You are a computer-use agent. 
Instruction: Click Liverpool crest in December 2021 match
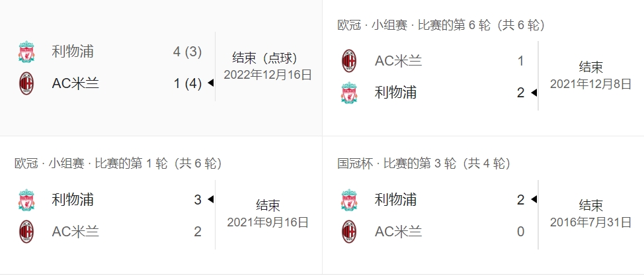(x=349, y=93)
